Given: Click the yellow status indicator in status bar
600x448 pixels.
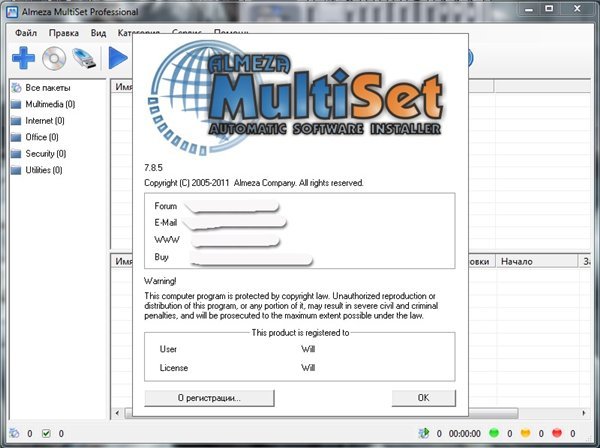Looking at the screenshot, I should 526,433.
